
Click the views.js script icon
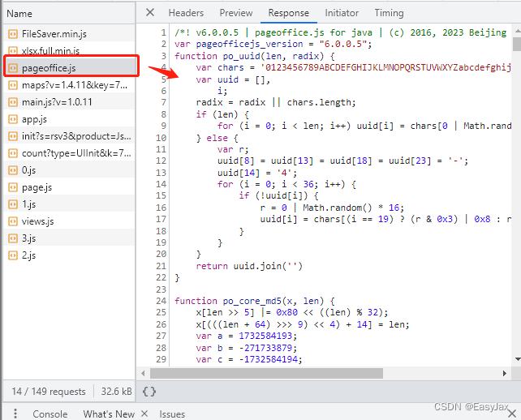(x=13, y=221)
